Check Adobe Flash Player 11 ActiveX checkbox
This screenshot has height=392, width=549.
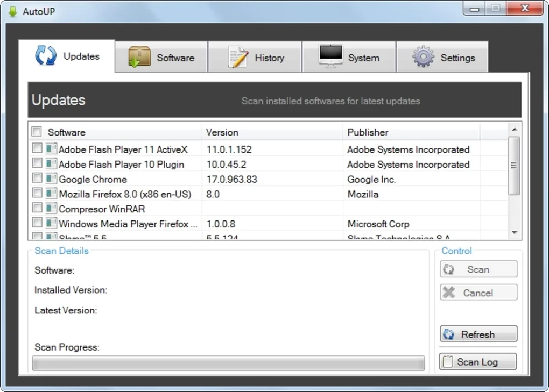tap(37, 148)
